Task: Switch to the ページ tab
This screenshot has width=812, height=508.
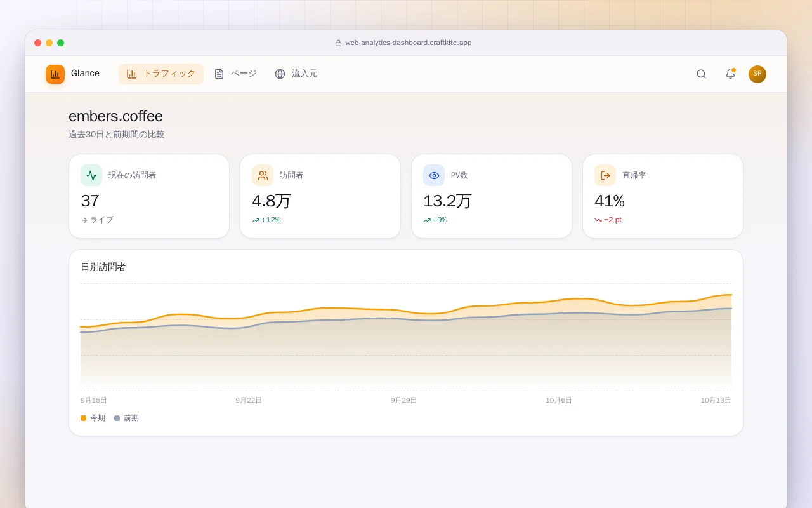Action: [235, 74]
